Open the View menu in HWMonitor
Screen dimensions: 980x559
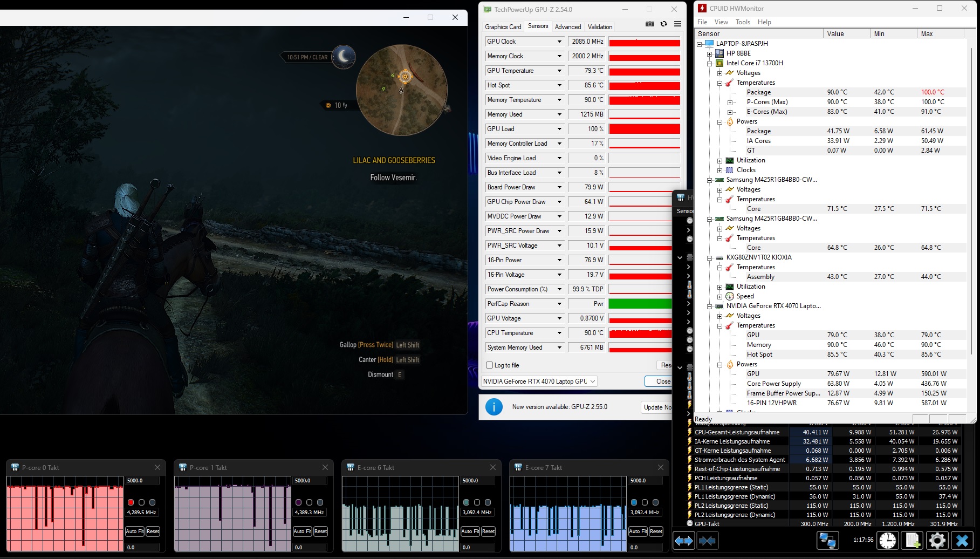pyautogui.click(x=721, y=22)
